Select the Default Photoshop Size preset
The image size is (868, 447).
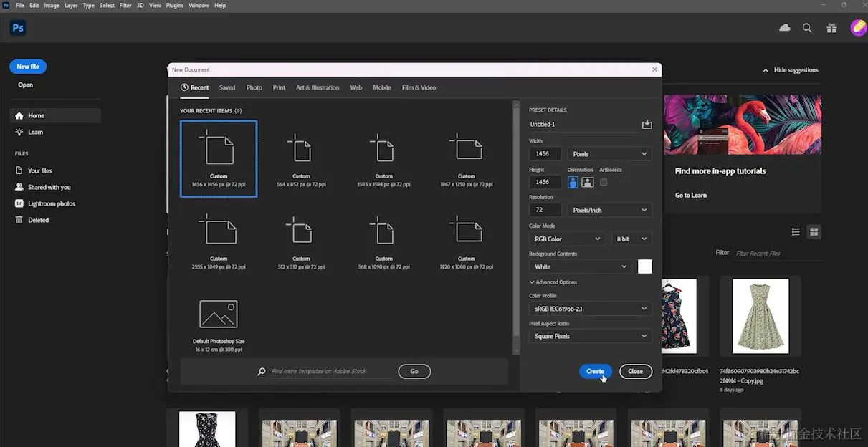(x=219, y=325)
